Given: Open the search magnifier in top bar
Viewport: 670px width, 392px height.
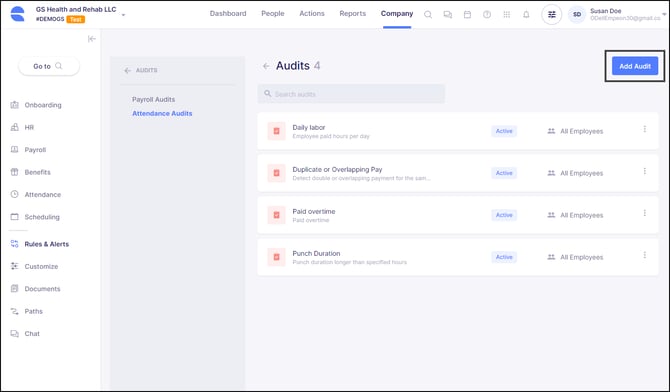Looking at the screenshot, I should (428, 15).
